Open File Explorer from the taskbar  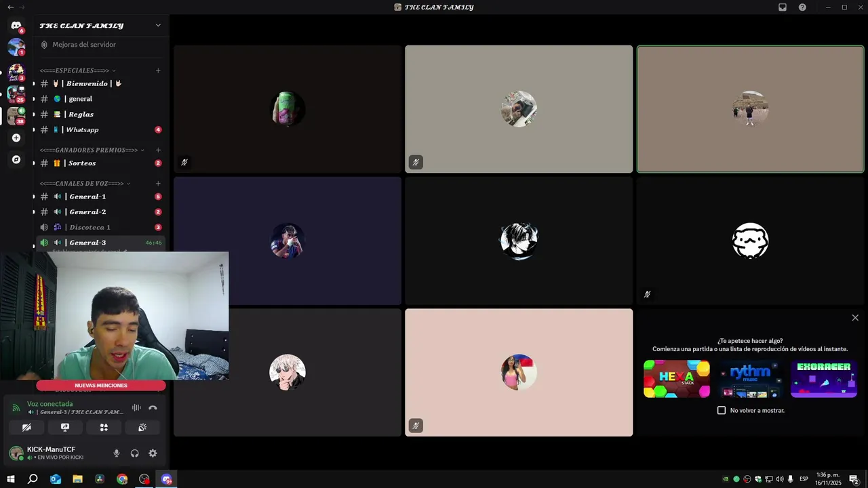(78, 479)
